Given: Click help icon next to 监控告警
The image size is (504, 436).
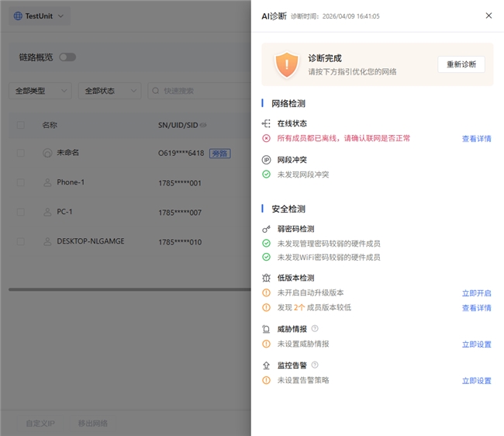Looking at the screenshot, I should pos(315,365).
